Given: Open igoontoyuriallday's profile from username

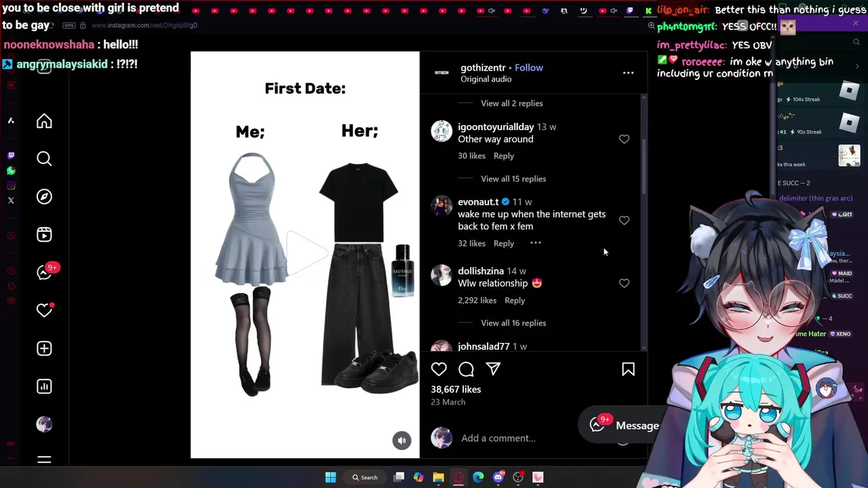Looking at the screenshot, I should 496,127.
